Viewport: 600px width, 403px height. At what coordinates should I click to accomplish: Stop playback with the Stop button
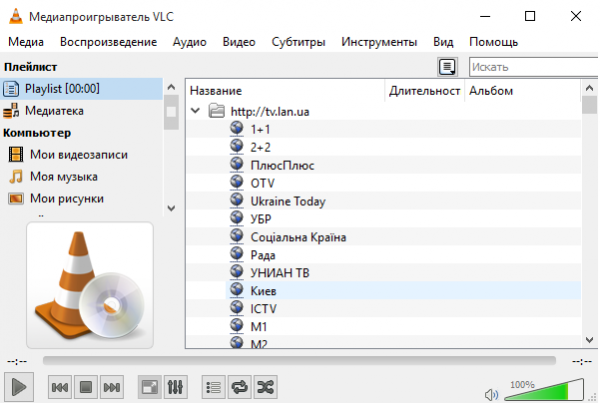pos(86,387)
